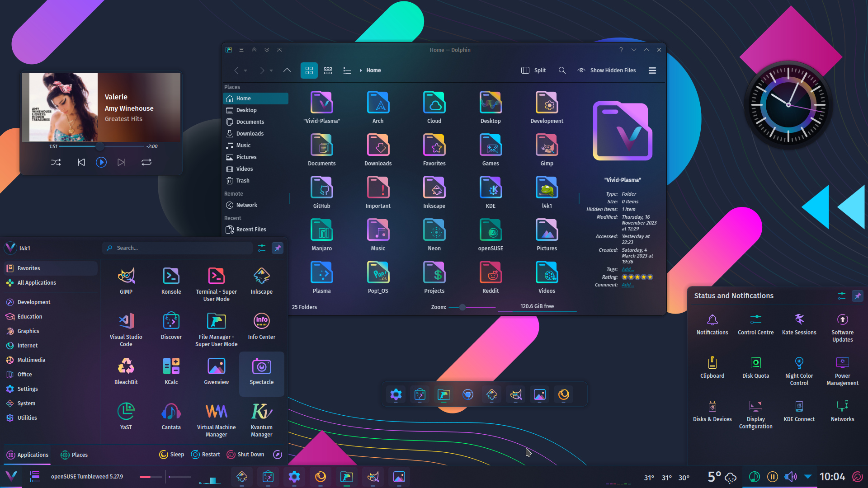Open Info Center app
This screenshot has height=488, width=868.
262,326
